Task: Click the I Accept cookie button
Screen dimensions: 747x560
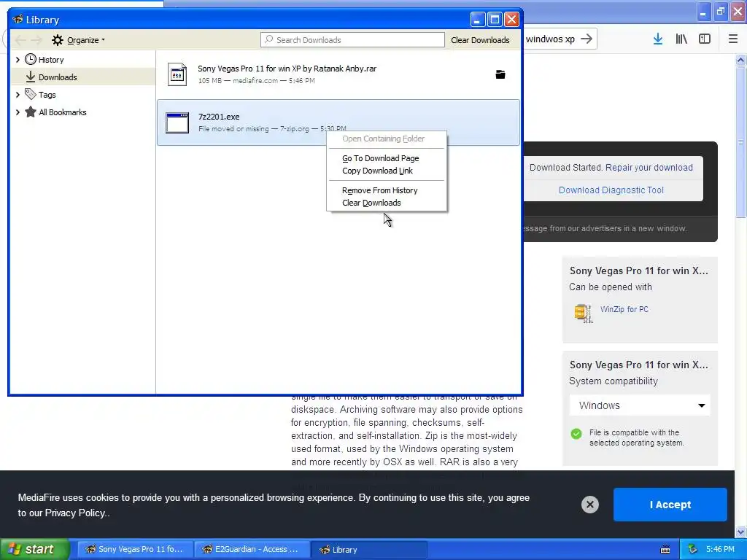Action: (x=670, y=505)
